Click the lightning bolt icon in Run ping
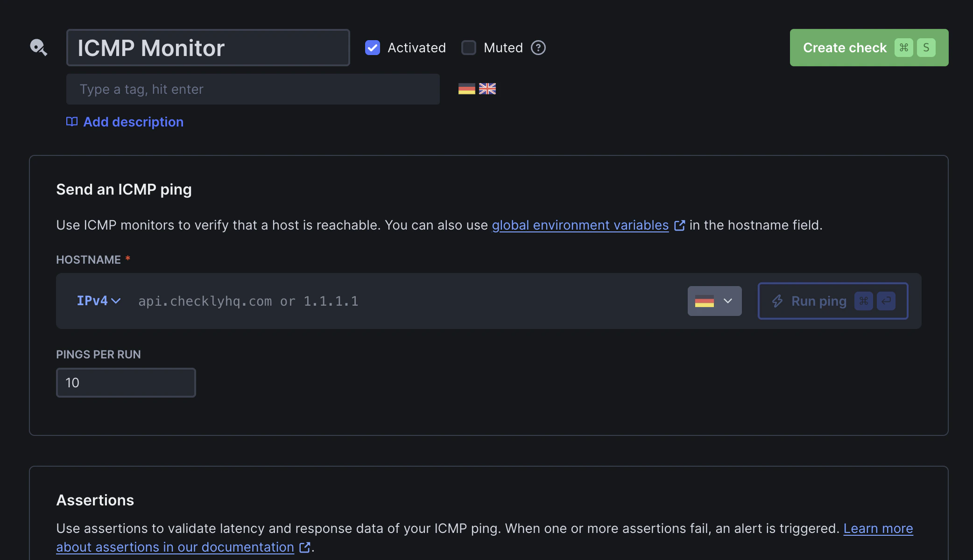 click(777, 301)
